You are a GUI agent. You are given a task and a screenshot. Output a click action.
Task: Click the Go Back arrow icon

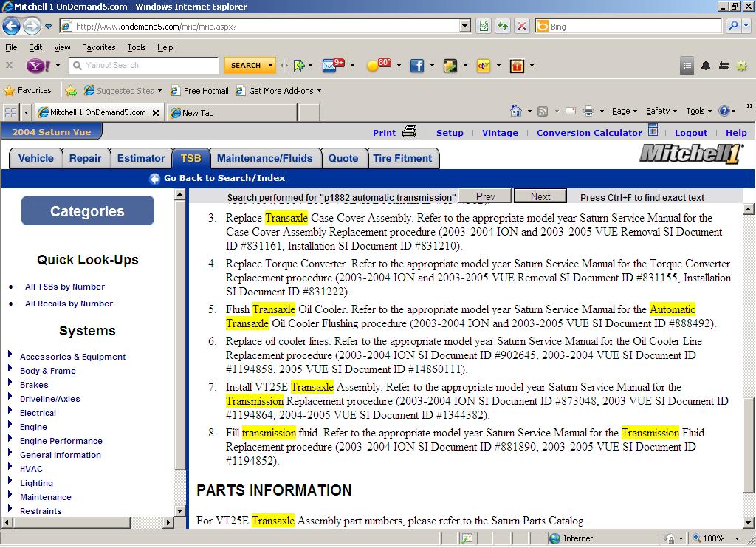154,178
